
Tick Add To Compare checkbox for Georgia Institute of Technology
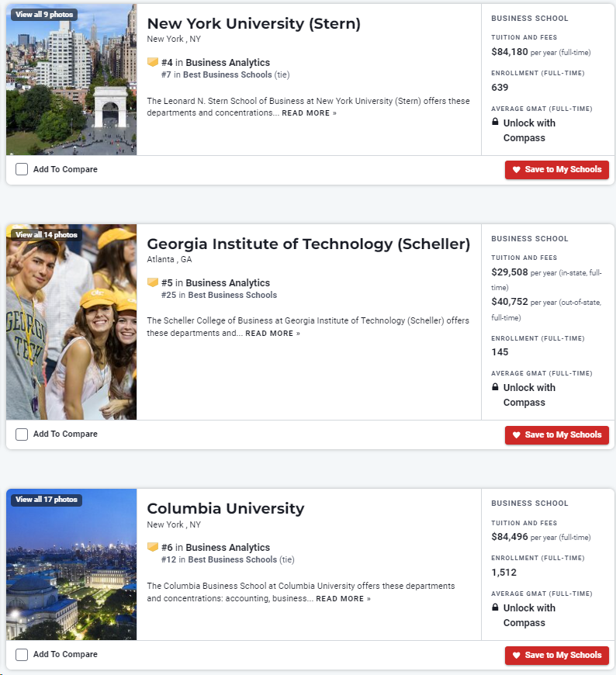tap(22, 434)
